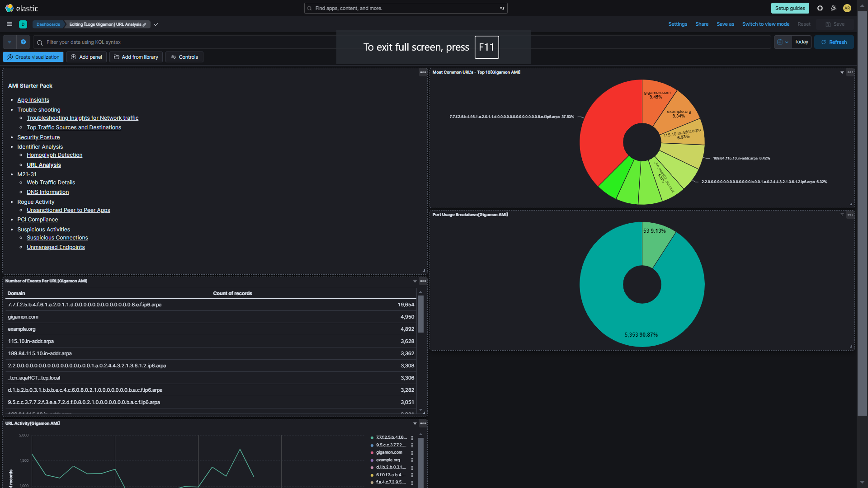Viewport: 868px width, 488px height.
Task: Click the Add panel plus icon
Action: (x=73, y=57)
